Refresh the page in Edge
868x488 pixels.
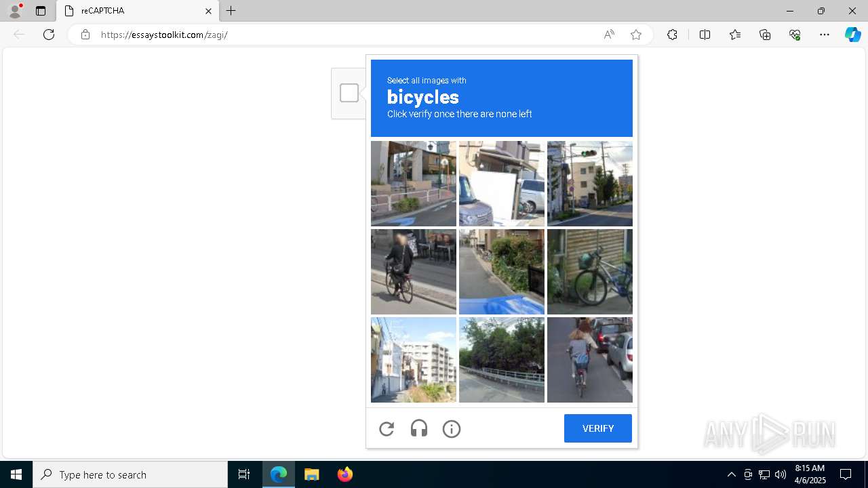pyautogui.click(x=49, y=35)
